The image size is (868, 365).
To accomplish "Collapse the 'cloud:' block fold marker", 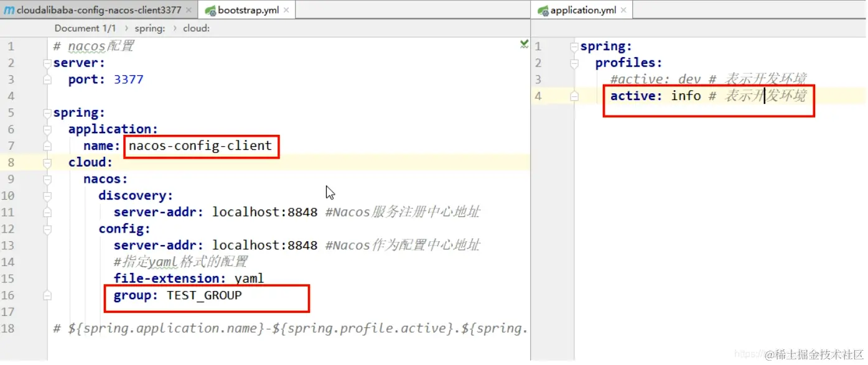I will [47, 162].
